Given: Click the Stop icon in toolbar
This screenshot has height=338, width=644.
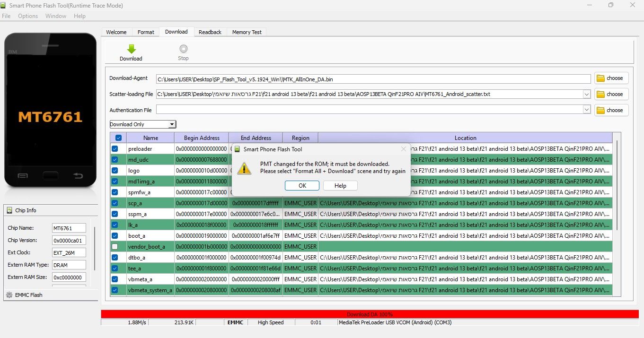Looking at the screenshot, I should click(183, 49).
